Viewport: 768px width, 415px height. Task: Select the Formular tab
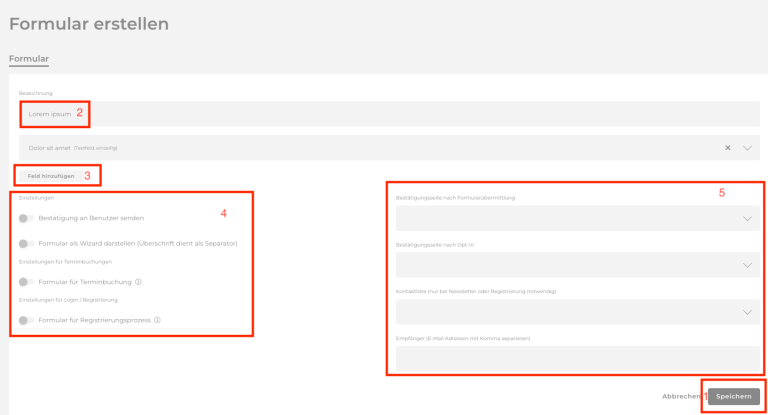(x=28, y=59)
